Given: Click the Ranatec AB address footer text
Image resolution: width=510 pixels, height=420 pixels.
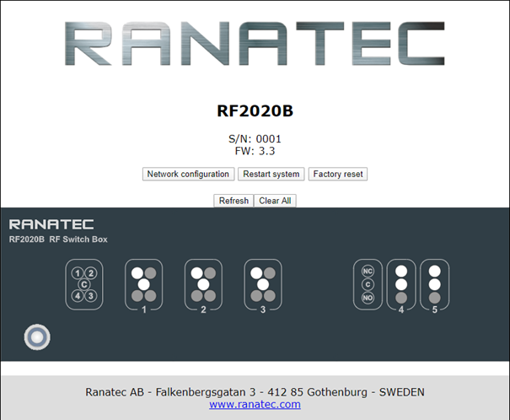Looking at the screenshot, I should pyautogui.click(x=255, y=392).
